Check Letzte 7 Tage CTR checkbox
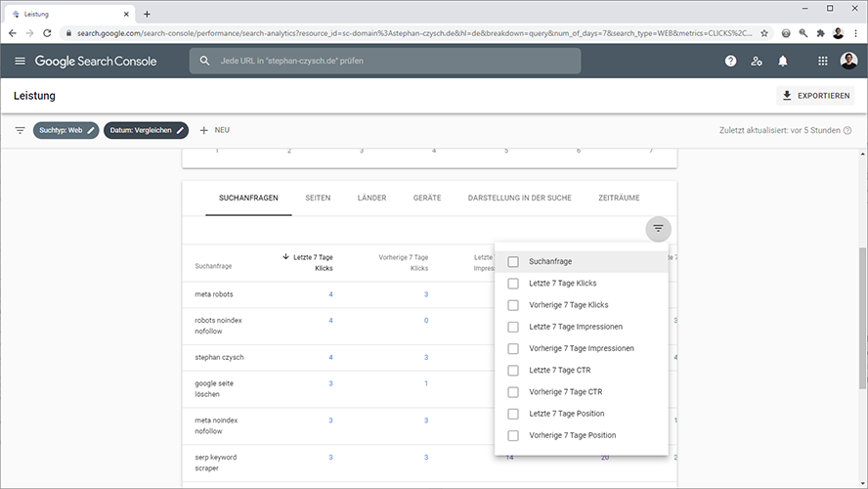Image resolution: width=868 pixels, height=489 pixels. (513, 371)
